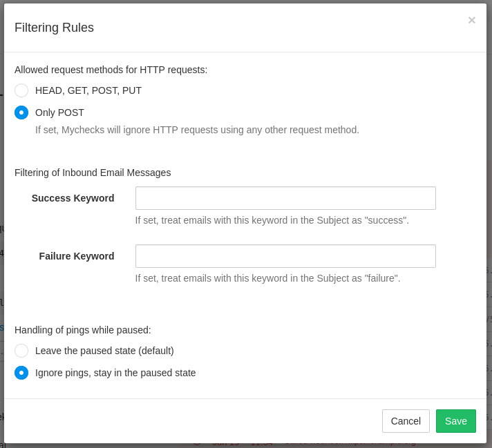The image size is (492, 448).
Task: Click the "Failure Keyword" field label
Action: 77,256
